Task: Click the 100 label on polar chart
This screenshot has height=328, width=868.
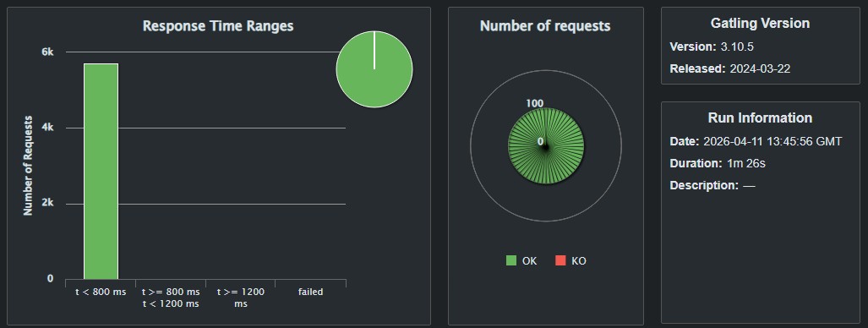Action: tap(535, 104)
